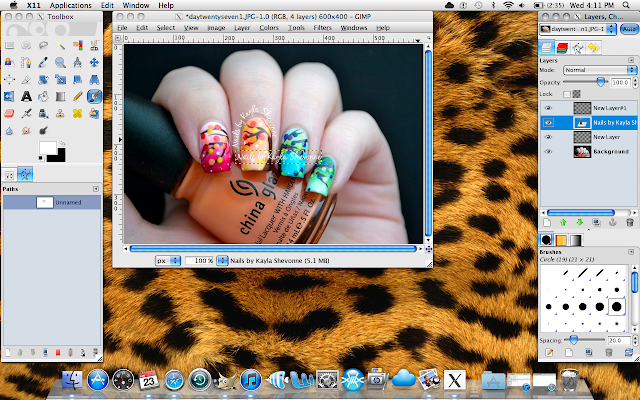
Task: Select the Eraser tool
Action: [9, 113]
